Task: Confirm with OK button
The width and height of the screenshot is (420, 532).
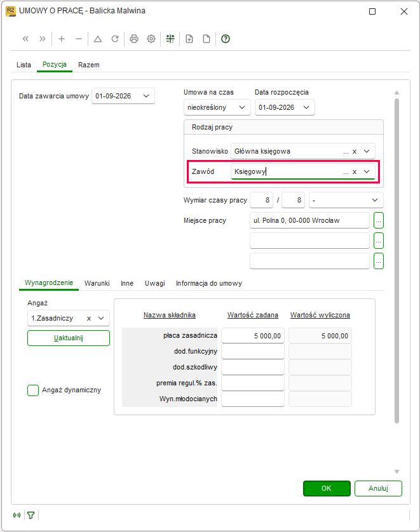Action: coord(327,489)
